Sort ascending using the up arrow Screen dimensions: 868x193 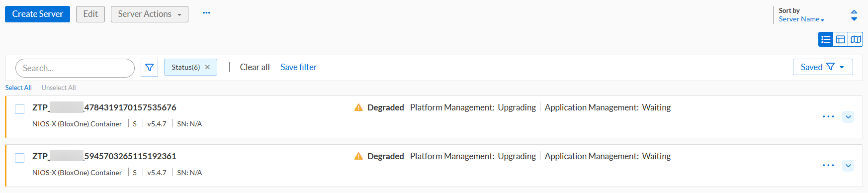click(x=854, y=11)
